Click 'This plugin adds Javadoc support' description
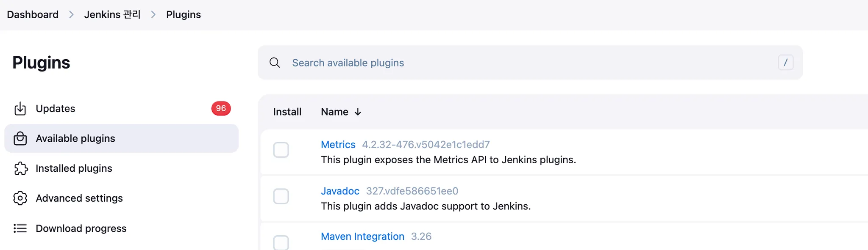Image resolution: width=868 pixels, height=250 pixels. click(426, 206)
